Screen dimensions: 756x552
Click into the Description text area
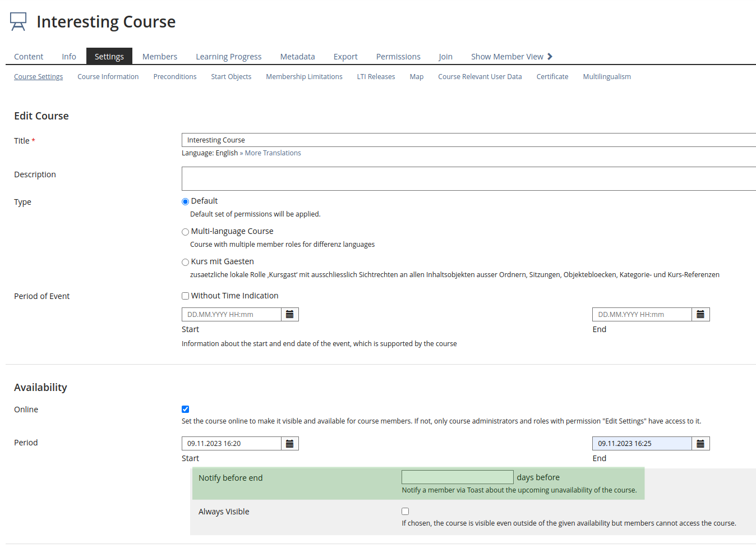tap(468, 179)
